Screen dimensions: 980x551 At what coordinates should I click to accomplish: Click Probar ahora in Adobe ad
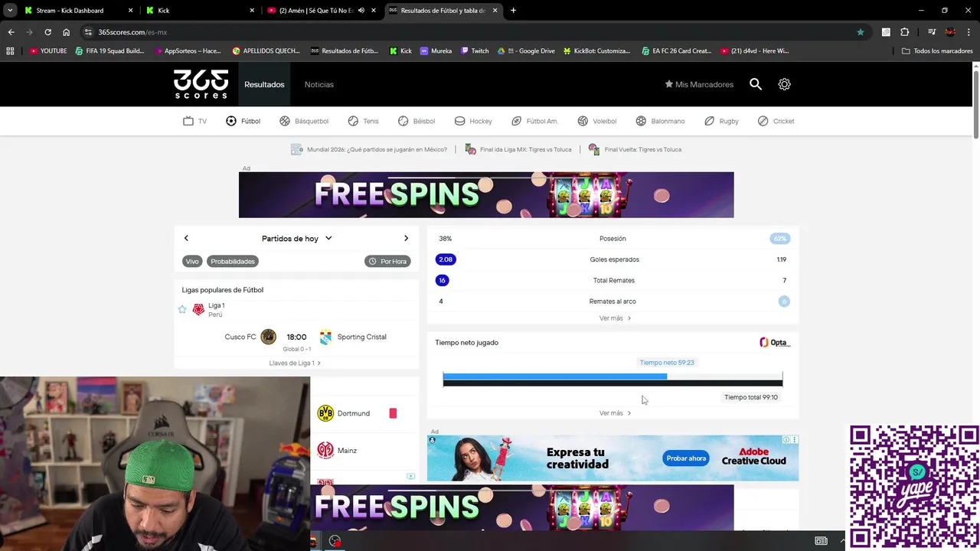[686, 458]
